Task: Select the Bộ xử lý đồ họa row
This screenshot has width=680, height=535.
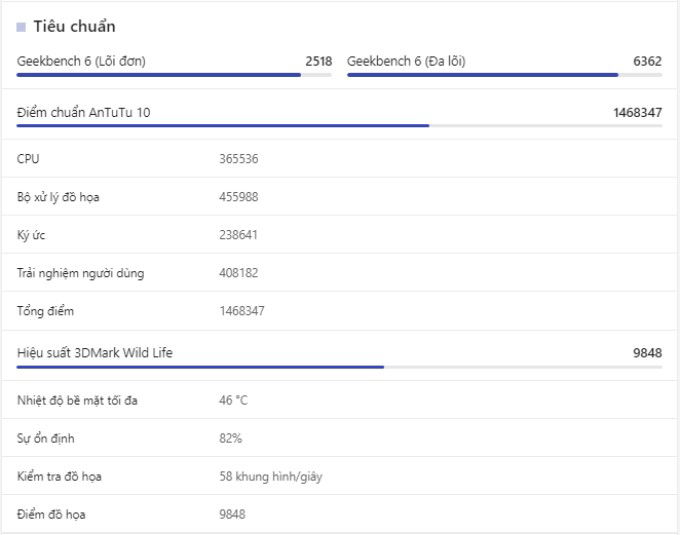Action: coord(339,197)
